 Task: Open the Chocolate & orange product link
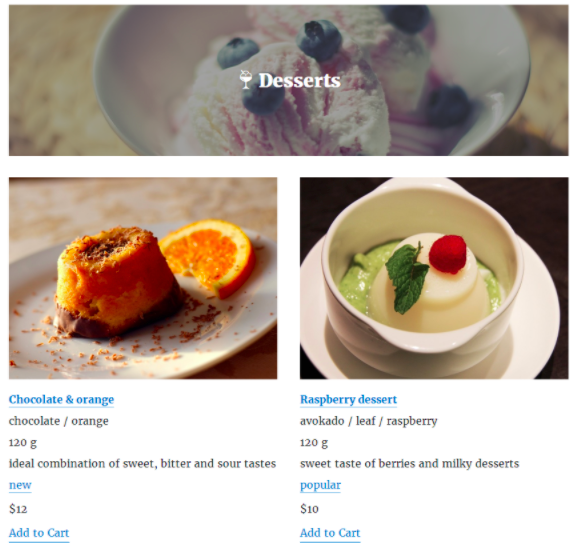[61, 399]
